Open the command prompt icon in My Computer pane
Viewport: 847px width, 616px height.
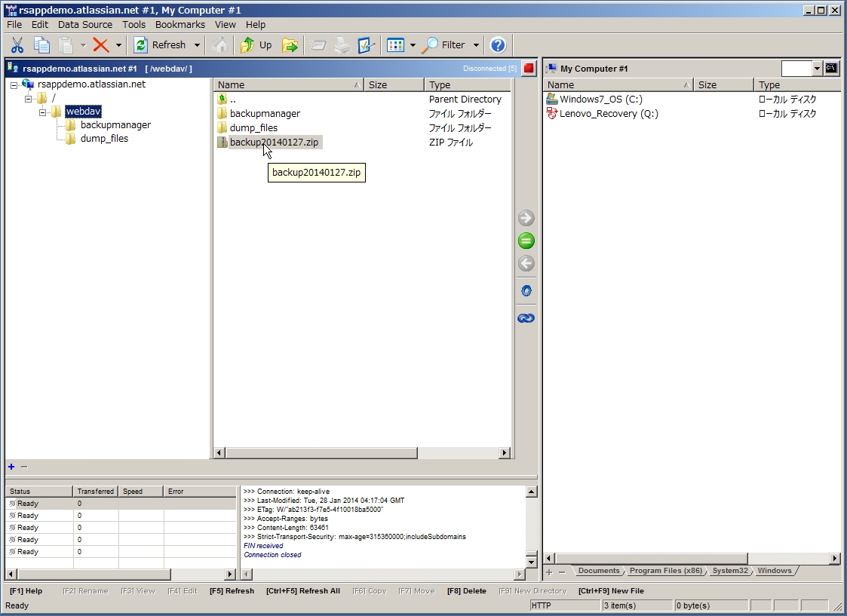(x=831, y=68)
